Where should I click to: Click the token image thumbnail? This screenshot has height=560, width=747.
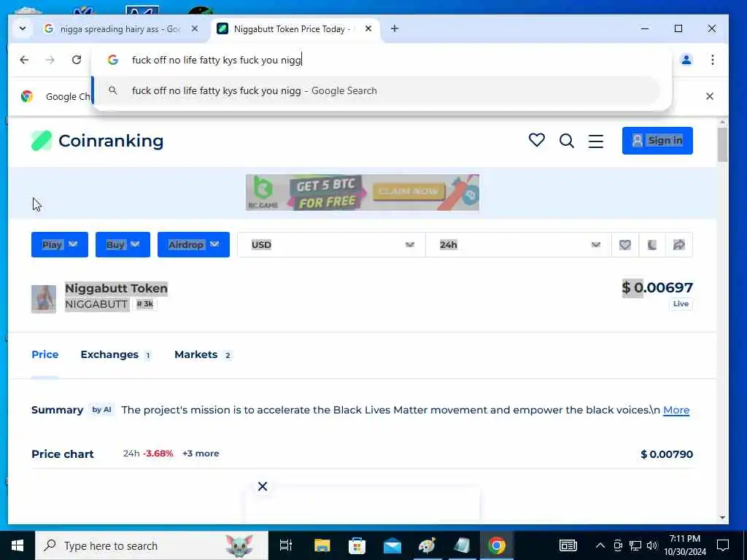[x=43, y=299]
